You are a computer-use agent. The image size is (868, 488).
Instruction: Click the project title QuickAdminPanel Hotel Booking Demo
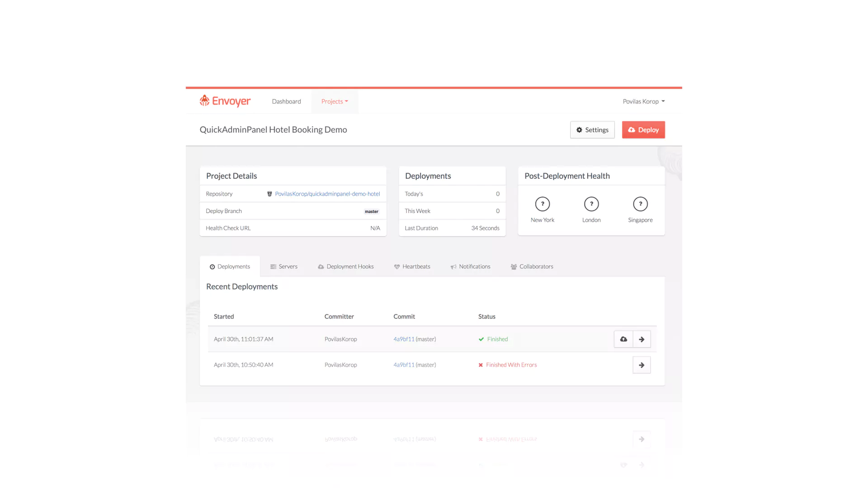click(x=274, y=130)
